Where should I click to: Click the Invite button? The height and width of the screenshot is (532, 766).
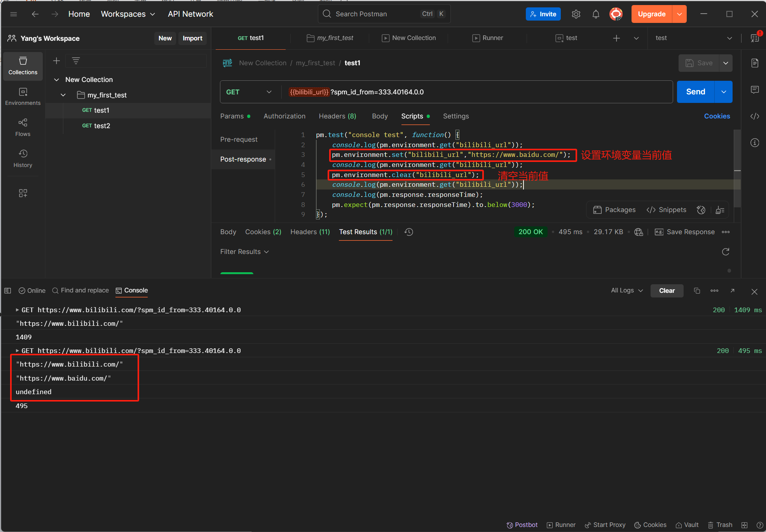click(543, 14)
